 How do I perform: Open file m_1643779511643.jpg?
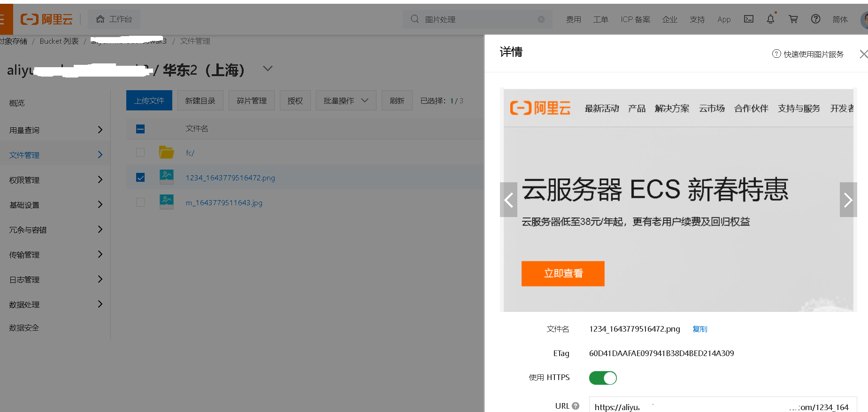(x=224, y=203)
